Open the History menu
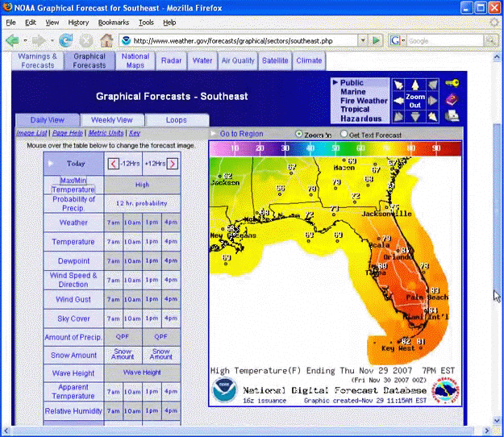The image size is (504, 437). [78, 23]
